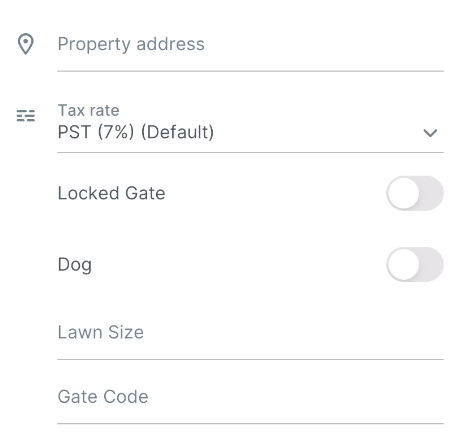
Task: Click the grey track of Locked Gate switch
Action: coord(431,193)
